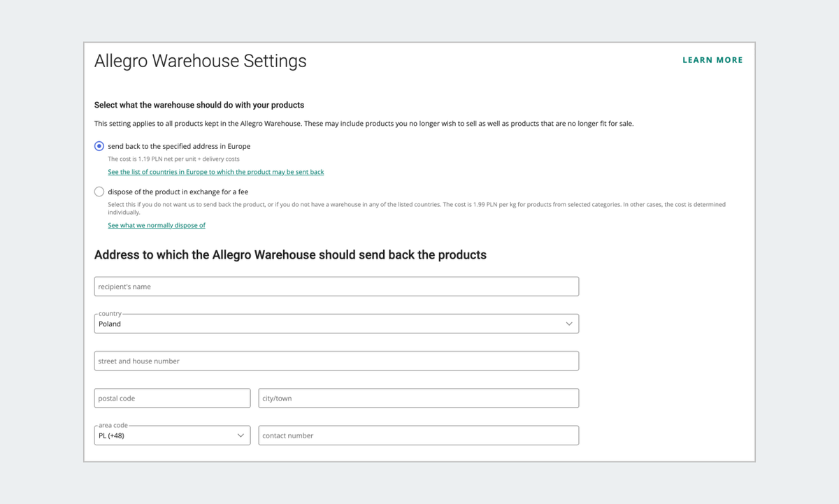Click the chevron arrow in area code field

point(241,435)
